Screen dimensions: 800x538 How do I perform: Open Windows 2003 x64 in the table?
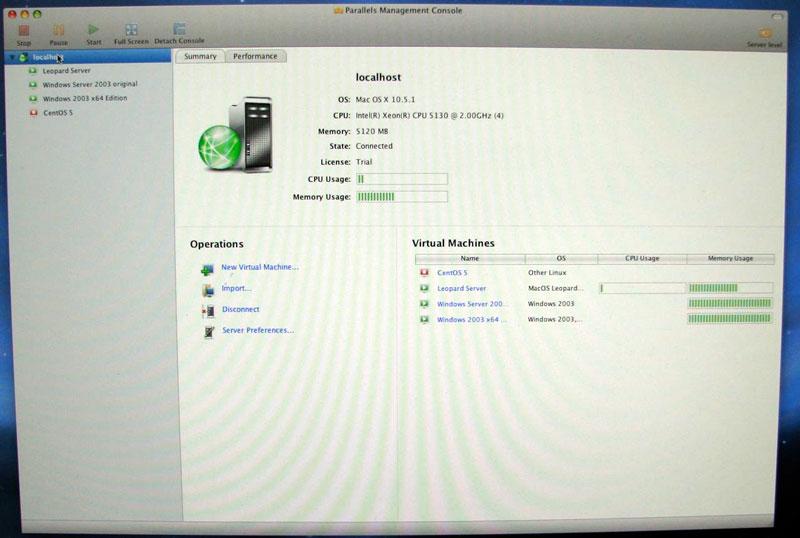tap(471, 320)
